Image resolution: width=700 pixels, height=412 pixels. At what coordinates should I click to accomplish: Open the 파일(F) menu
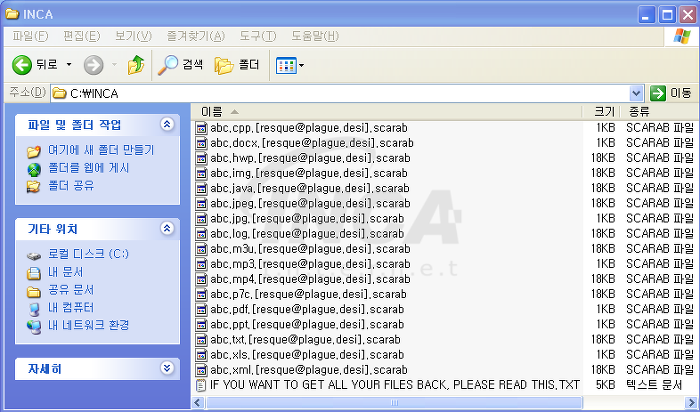coord(30,36)
